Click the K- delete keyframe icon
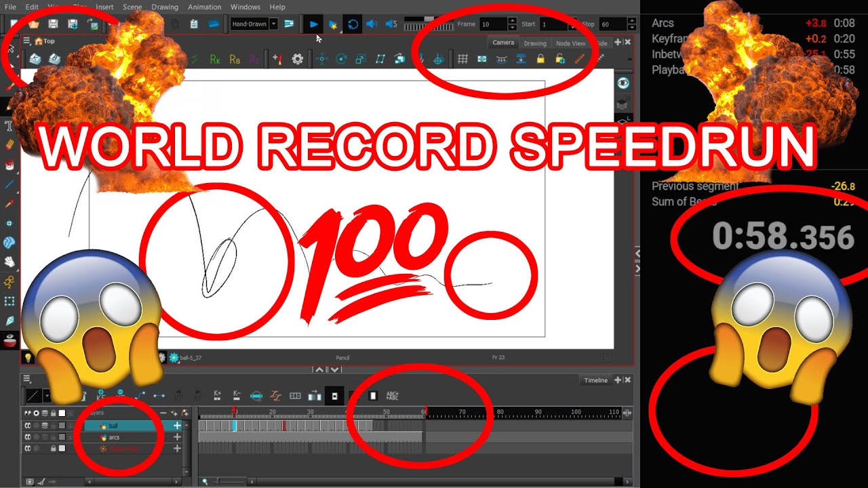Image resolution: width=868 pixels, height=488 pixels. (x=237, y=395)
